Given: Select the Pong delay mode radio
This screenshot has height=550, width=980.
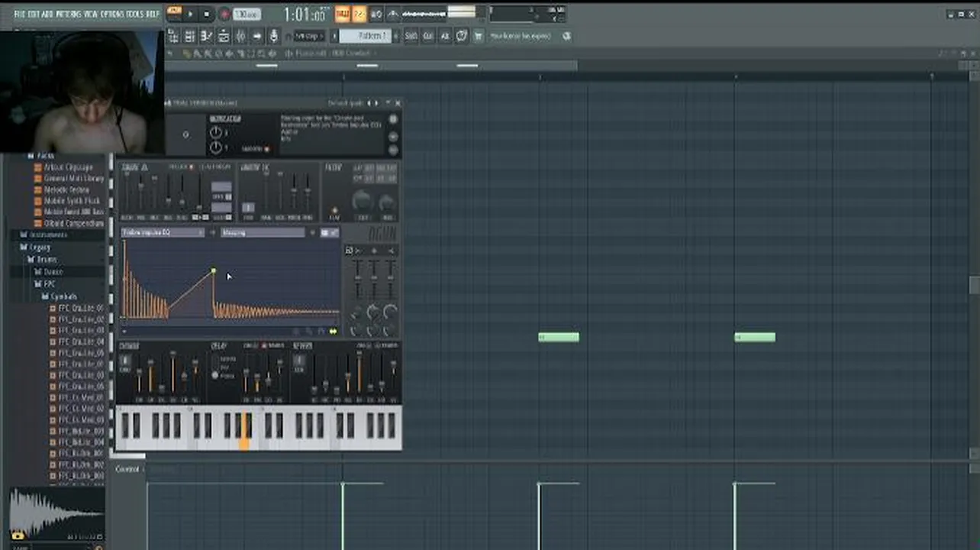Looking at the screenshot, I should pyautogui.click(x=215, y=376).
